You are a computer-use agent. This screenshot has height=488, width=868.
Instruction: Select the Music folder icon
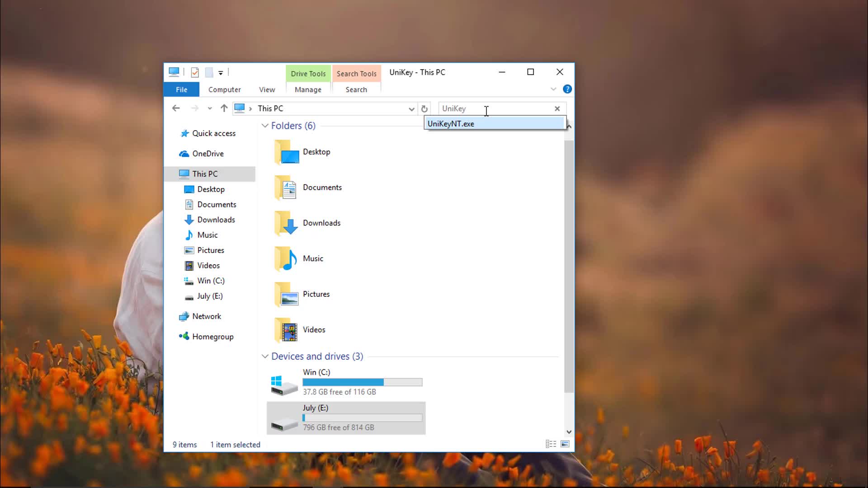286,259
